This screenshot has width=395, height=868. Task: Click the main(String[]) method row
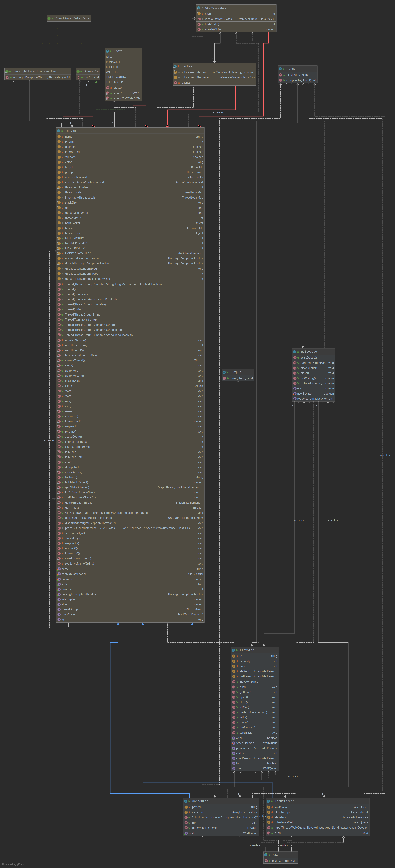click(280, 861)
